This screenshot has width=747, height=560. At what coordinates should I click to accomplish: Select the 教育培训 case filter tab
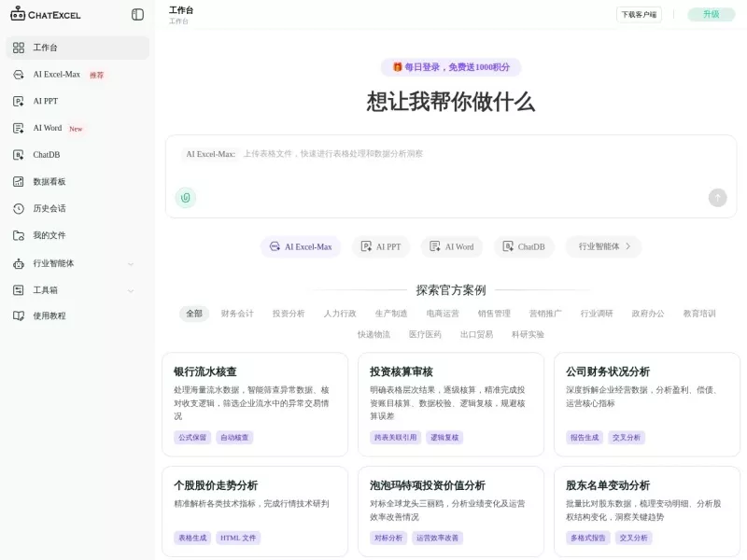pos(699,314)
